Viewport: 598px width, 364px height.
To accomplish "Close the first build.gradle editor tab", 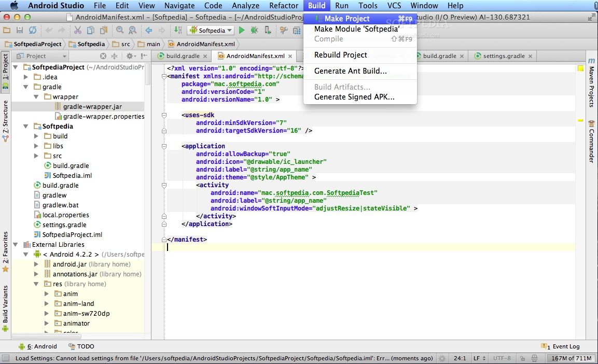I will [x=205, y=57].
